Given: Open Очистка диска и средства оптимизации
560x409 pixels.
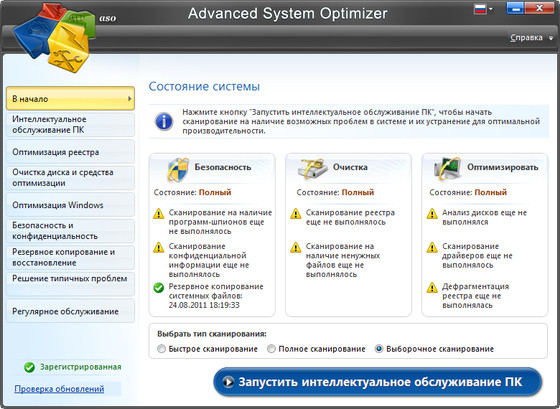Looking at the screenshot, I should 70,178.
